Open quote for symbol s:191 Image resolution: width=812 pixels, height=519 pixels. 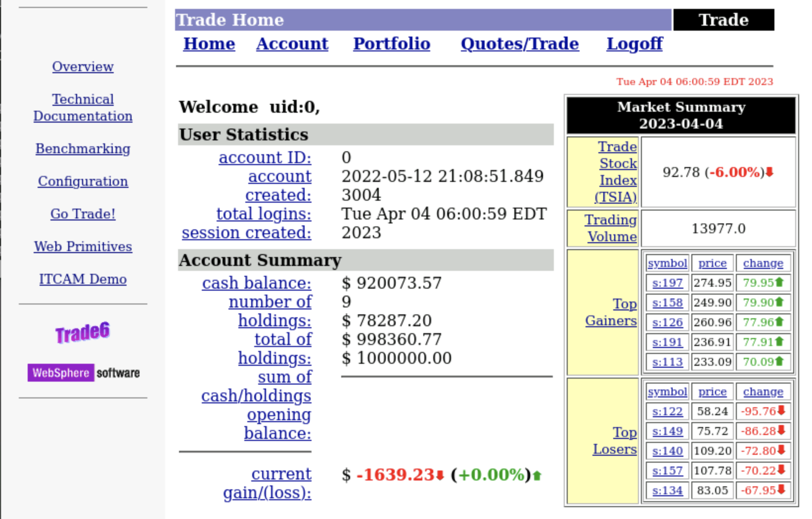pyautogui.click(x=668, y=343)
